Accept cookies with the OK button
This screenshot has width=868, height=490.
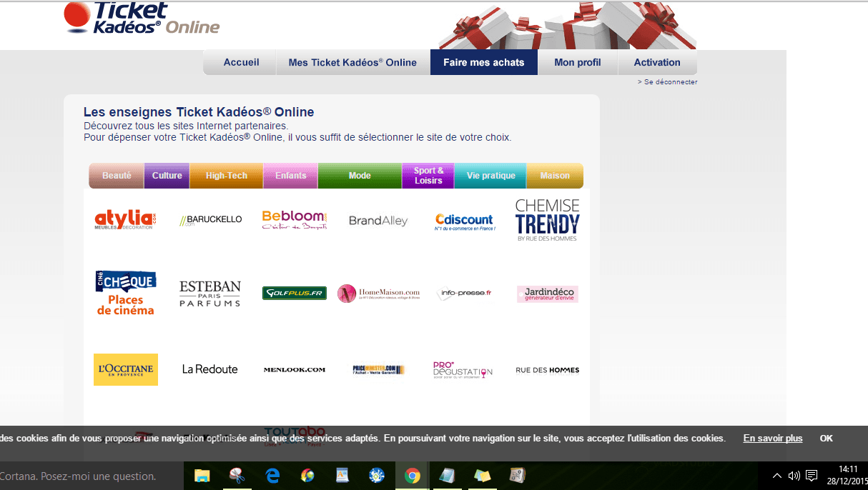click(826, 439)
